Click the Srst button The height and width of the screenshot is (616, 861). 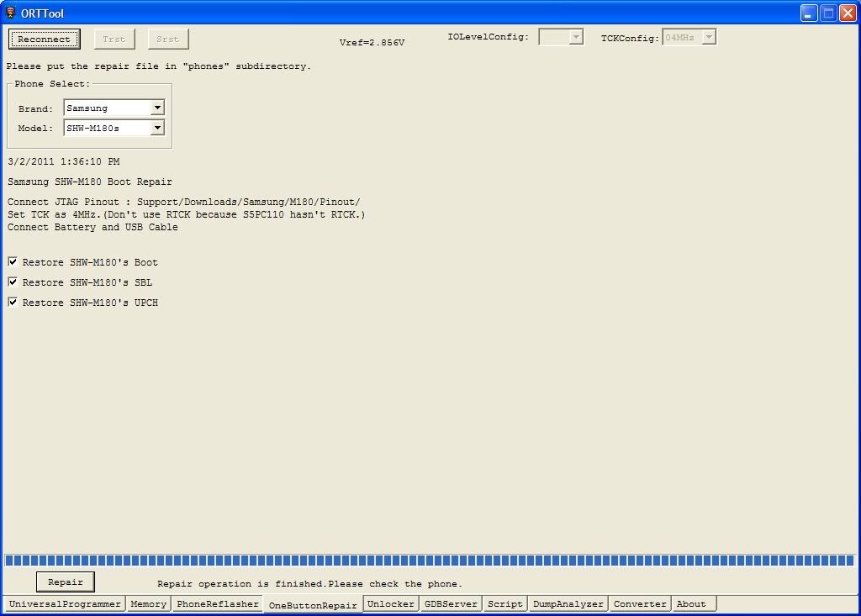(168, 39)
